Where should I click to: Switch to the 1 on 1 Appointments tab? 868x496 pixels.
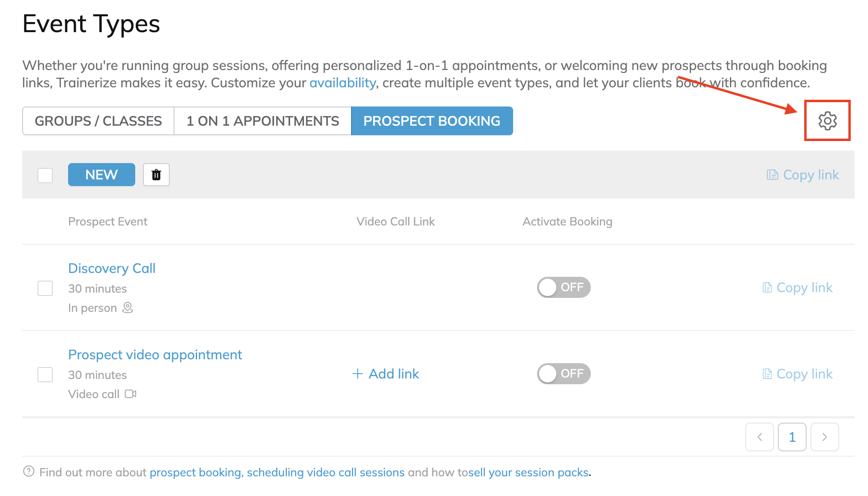coord(262,121)
